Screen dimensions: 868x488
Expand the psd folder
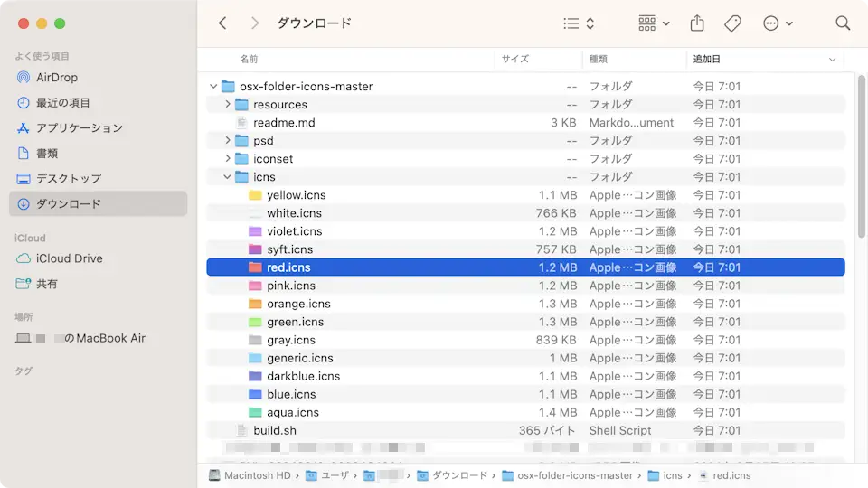(x=228, y=141)
